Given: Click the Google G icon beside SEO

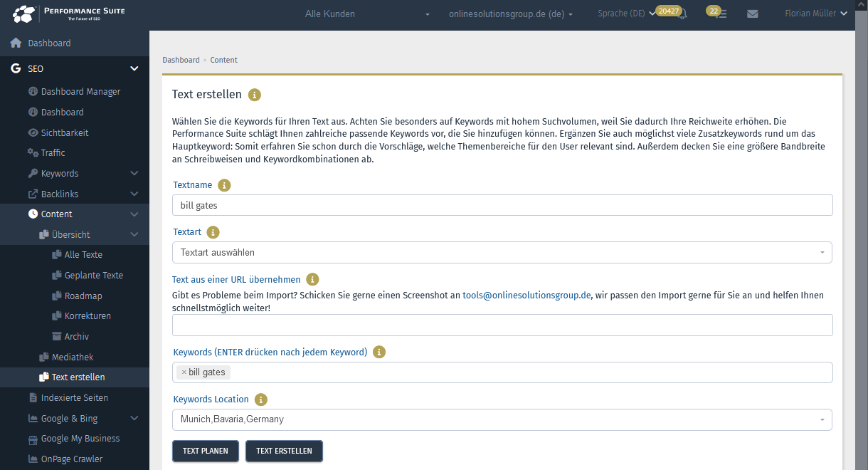Looking at the screenshot, I should pyautogui.click(x=16, y=69).
